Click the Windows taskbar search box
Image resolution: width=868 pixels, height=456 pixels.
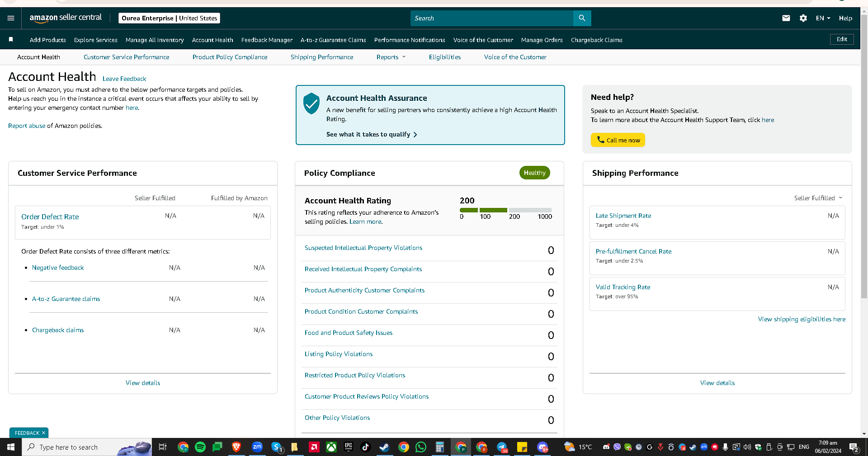click(x=87, y=447)
